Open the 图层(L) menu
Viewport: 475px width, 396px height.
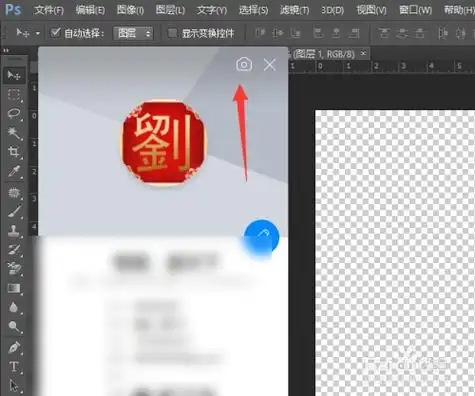[170, 10]
